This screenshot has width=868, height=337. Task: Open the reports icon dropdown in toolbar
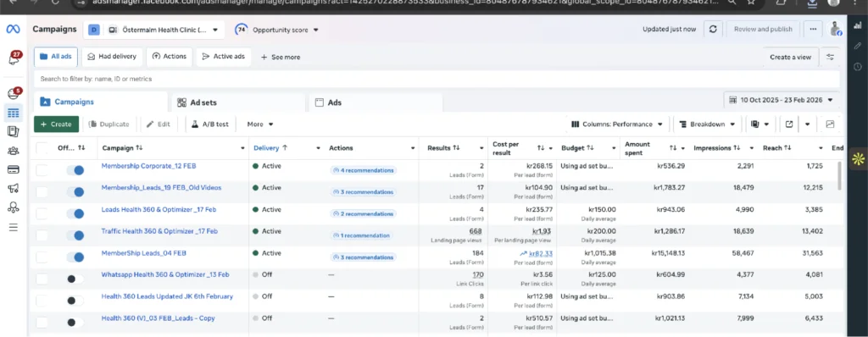pyautogui.click(x=760, y=124)
